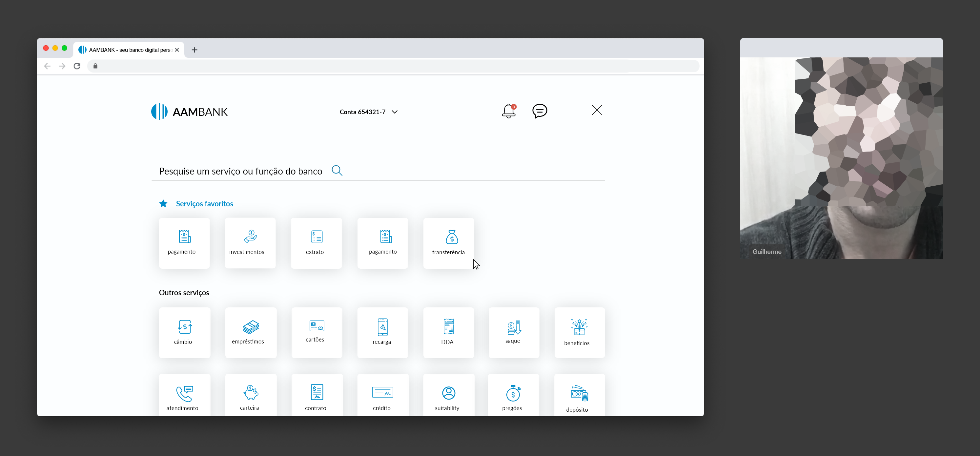Open the suitability service card
This screenshot has width=980, height=456.
pos(449,395)
